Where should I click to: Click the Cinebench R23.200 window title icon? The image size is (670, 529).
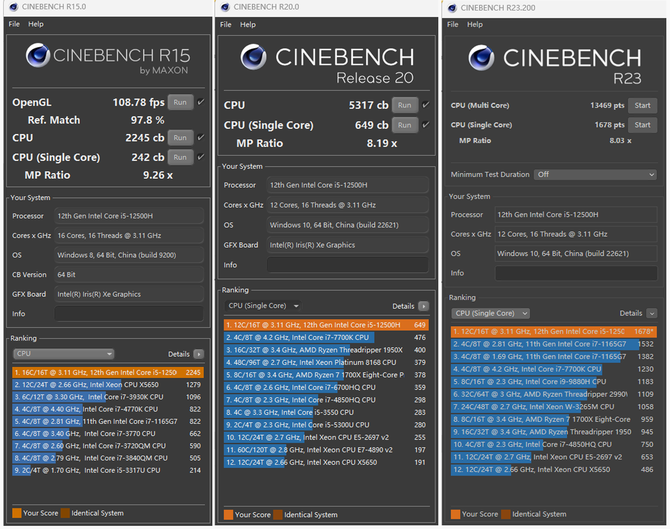tap(453, 7)
